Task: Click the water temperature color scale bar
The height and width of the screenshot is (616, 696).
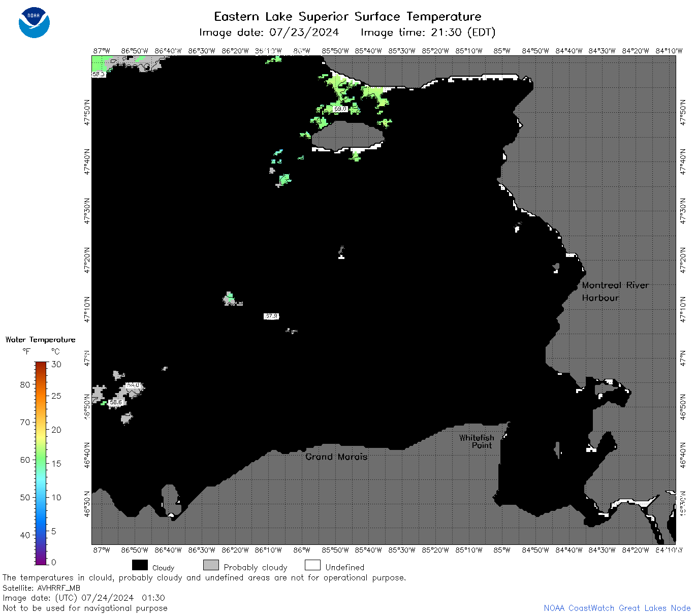Action: 41,463
